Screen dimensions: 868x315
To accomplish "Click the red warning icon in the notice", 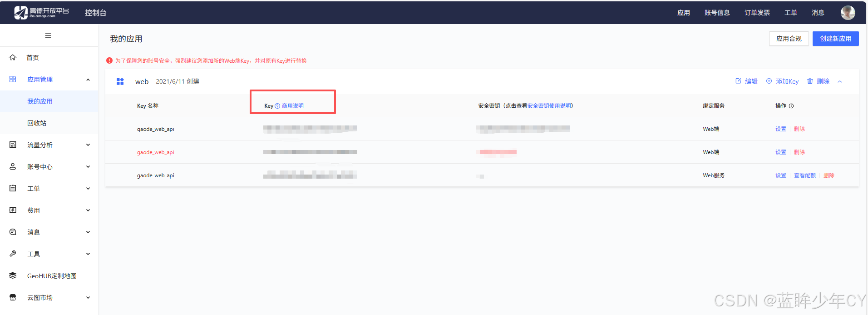I will click(x=109, y=60).
